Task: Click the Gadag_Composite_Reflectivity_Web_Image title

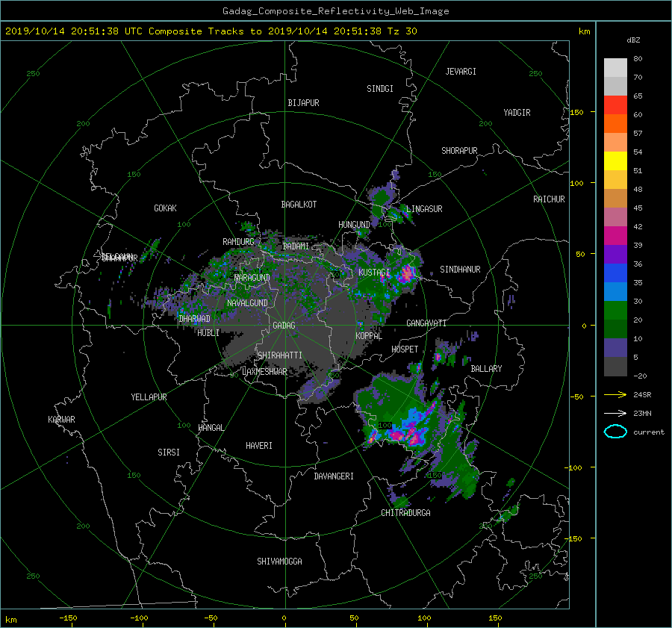Action: [x=335, y=11]
